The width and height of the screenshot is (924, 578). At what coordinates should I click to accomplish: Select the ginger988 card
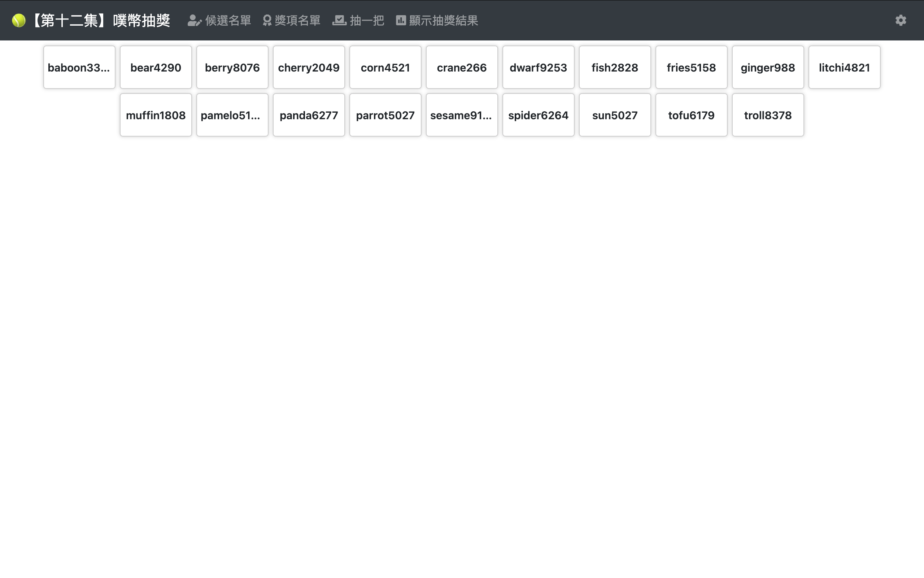coord(768,67)
